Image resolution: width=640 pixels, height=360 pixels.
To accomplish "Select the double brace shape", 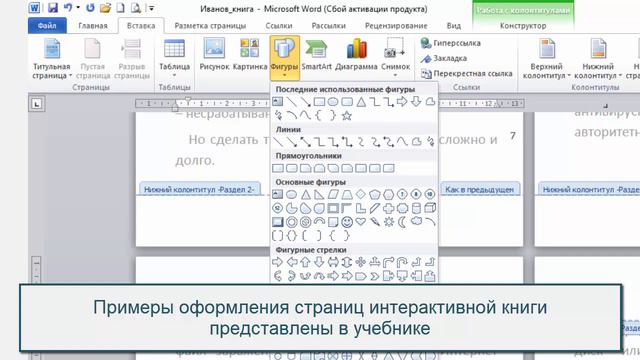I will point(291,236).
